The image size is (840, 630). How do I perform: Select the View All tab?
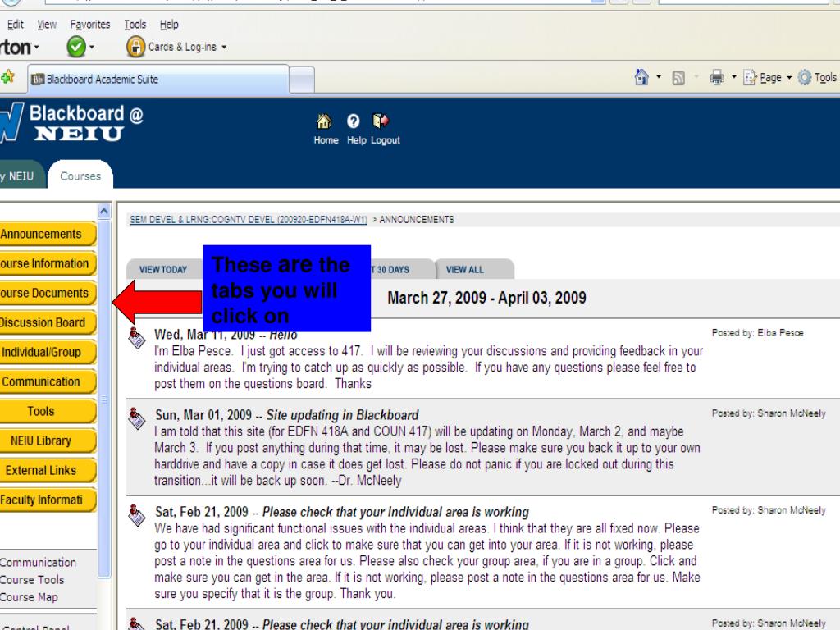coord(475,269)
